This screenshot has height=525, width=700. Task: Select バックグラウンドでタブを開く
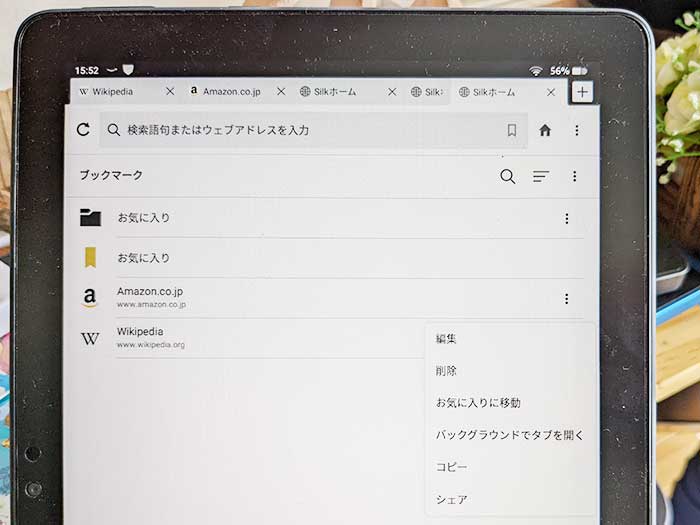click(x=509, y=435)
